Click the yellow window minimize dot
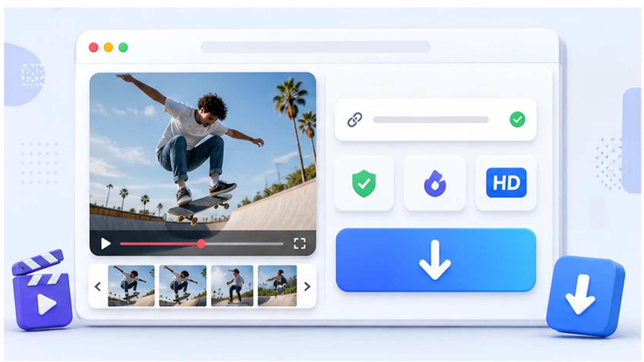 tap(108, 47)
